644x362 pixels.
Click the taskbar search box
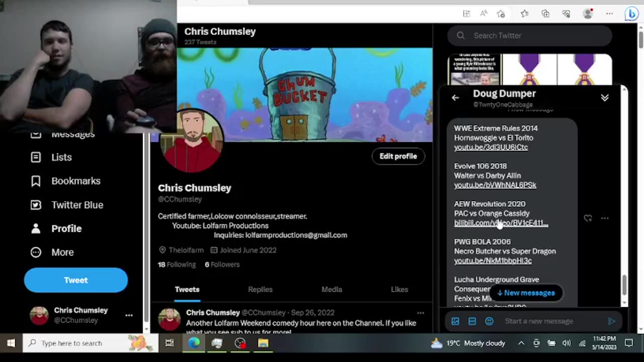[90, 343]
